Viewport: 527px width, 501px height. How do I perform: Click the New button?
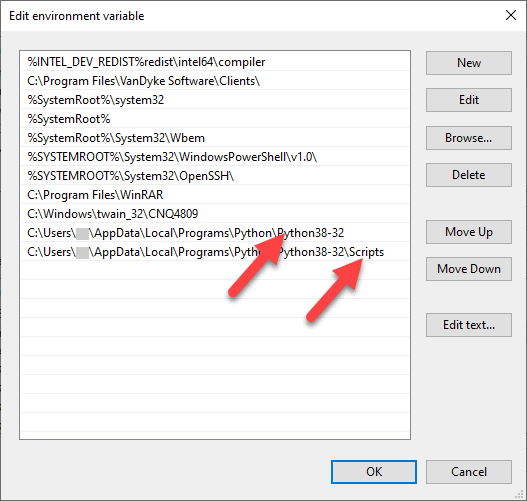pos(469,63)
